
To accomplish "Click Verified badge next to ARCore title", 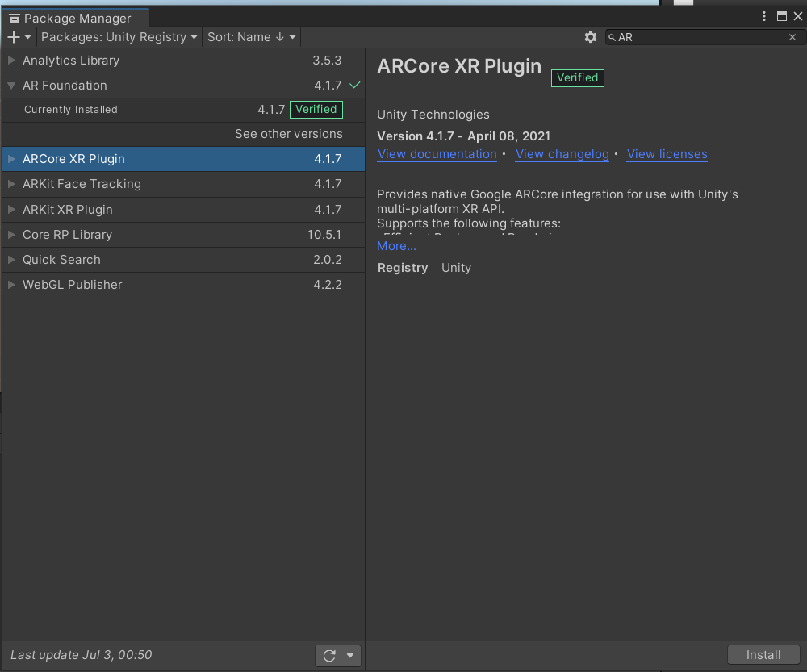I will point(578,77).
